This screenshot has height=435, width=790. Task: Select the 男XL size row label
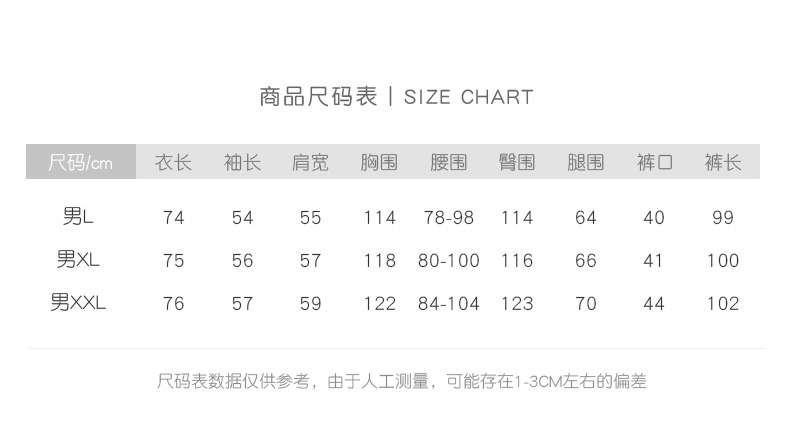[78, 259]
